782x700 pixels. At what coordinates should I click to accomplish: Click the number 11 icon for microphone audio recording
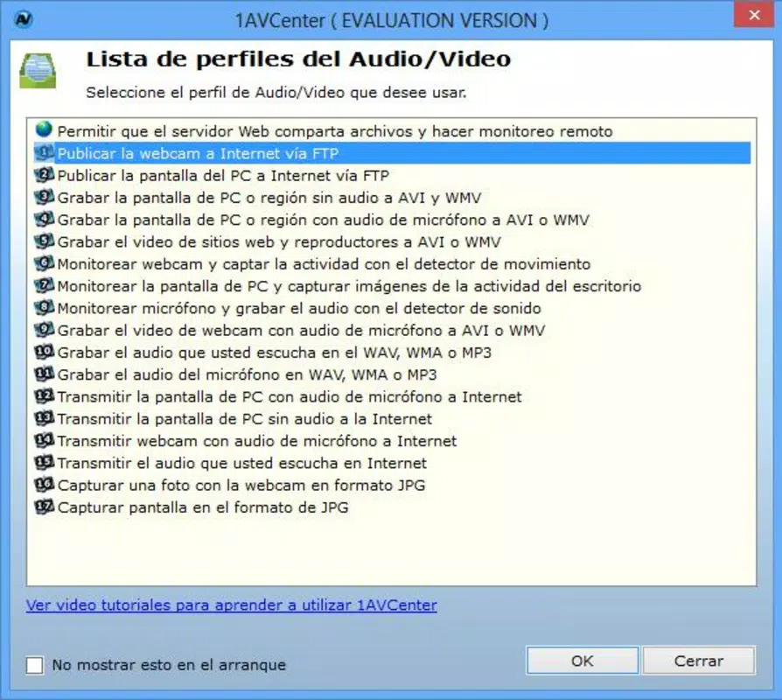pos(44,374)
